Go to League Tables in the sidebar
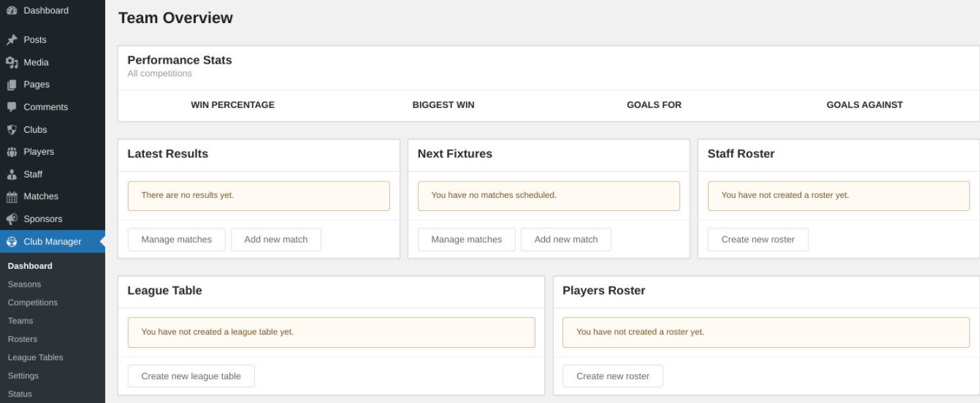 (x=35, y=357)
